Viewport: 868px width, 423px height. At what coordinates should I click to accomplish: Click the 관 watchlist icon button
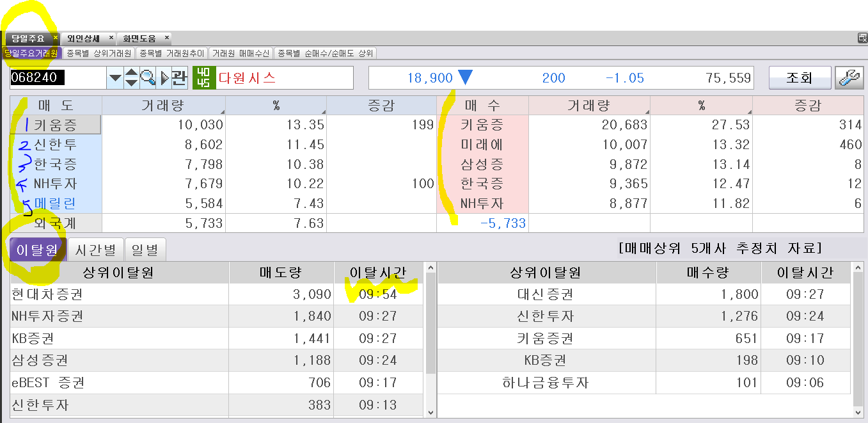coord(179,78)
